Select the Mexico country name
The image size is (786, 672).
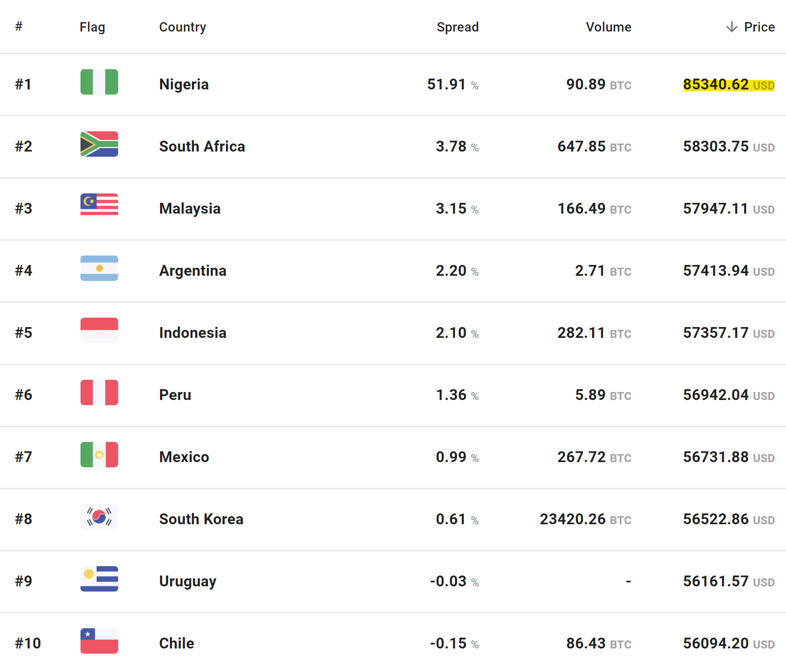pyautogui.click(x=184, y=457)
